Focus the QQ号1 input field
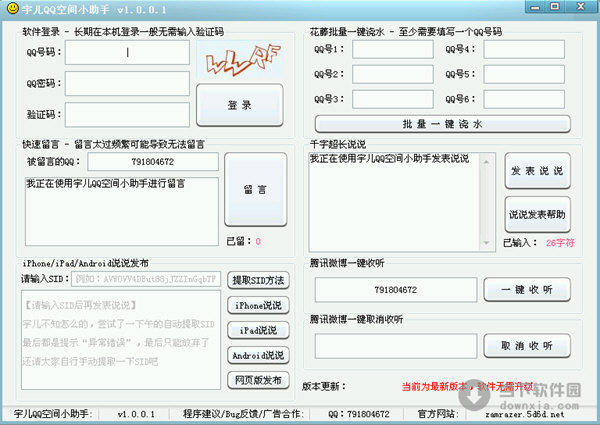This screenshot has width=600, height=425. click(x=393, y=49)
